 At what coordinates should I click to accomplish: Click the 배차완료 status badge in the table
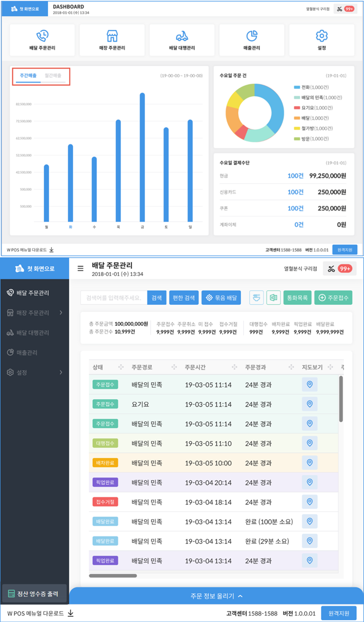click(x=105, y=463)
